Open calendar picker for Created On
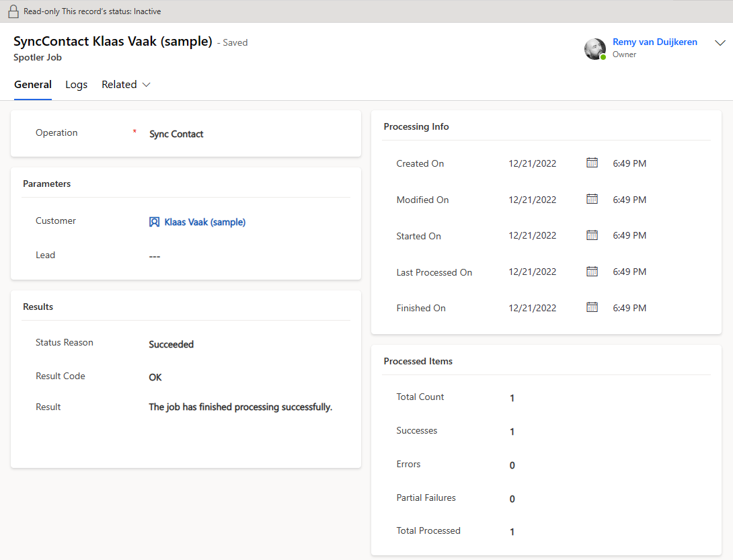 click(592, 163)
